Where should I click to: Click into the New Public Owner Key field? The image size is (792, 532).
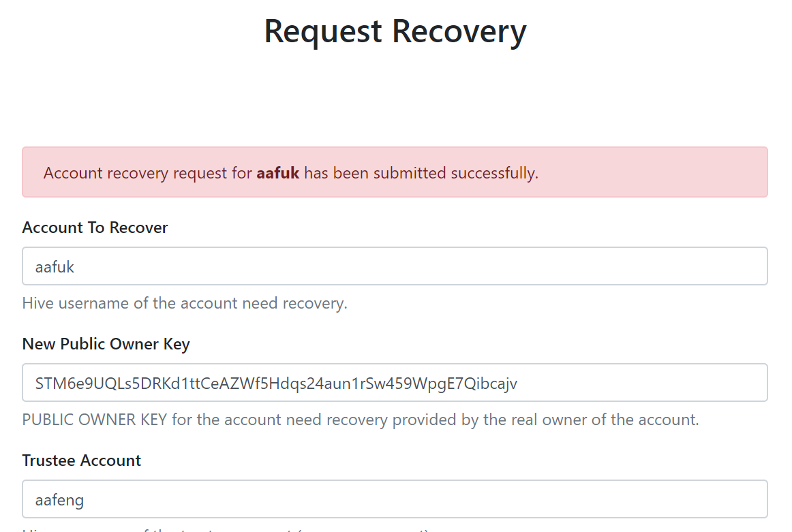pos(395,383)
